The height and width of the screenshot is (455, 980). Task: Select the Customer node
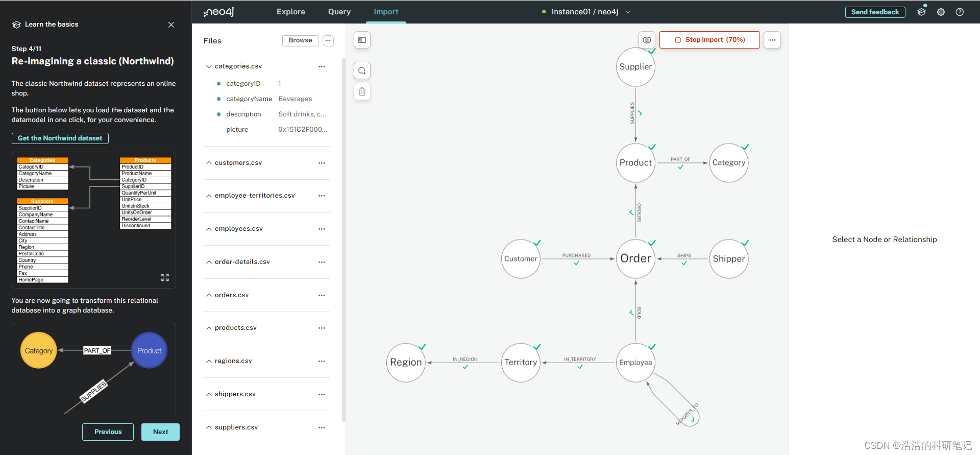pyautogui.click(x=521, y=259)
